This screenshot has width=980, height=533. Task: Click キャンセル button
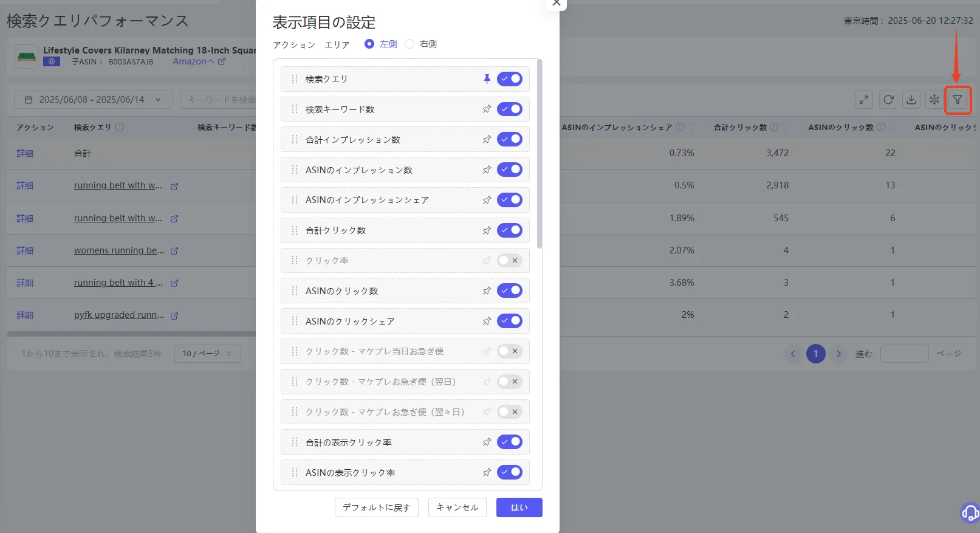click(457, 507)
